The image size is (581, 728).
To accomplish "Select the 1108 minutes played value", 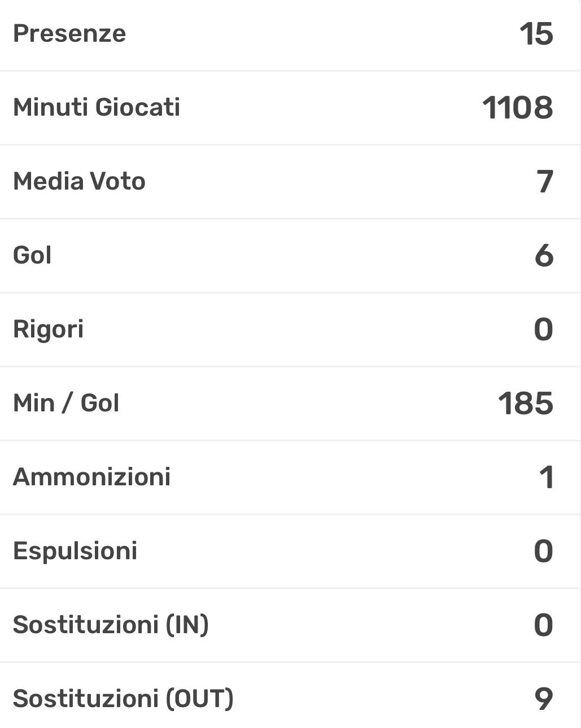I will 517,107.
